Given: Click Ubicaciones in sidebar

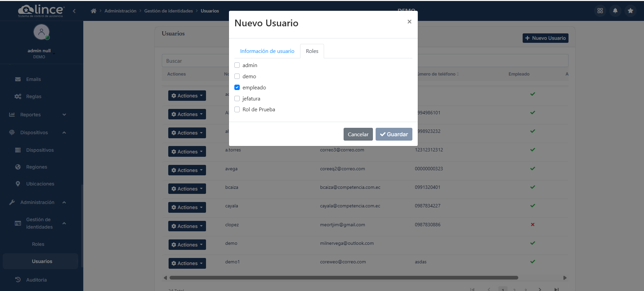Looking at the screenshot, I should pos(40,184).
